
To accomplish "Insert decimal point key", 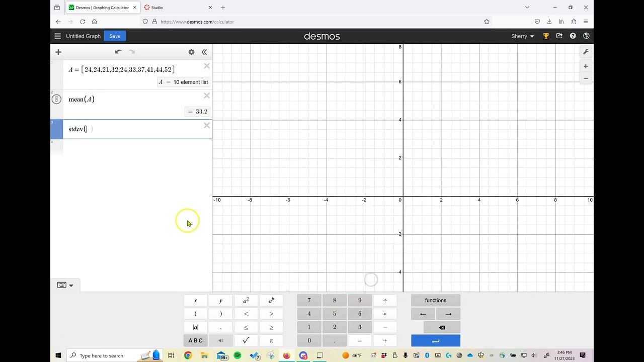I will point(334,340).
